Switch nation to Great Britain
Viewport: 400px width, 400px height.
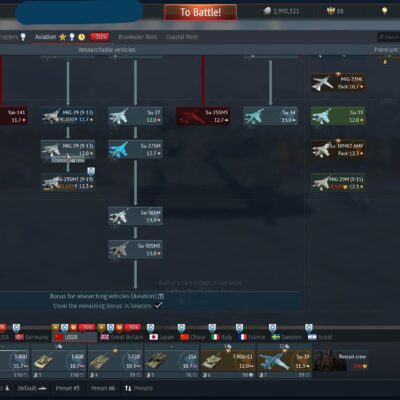click(122, 337)
